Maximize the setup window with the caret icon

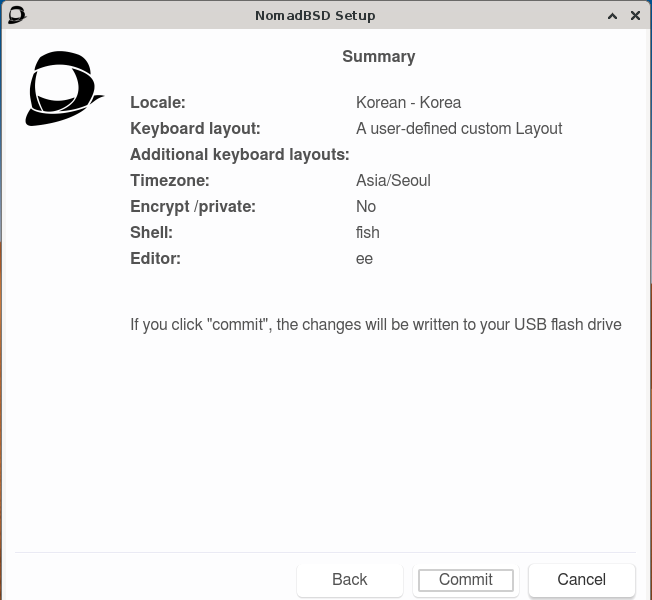pos(612,16)
